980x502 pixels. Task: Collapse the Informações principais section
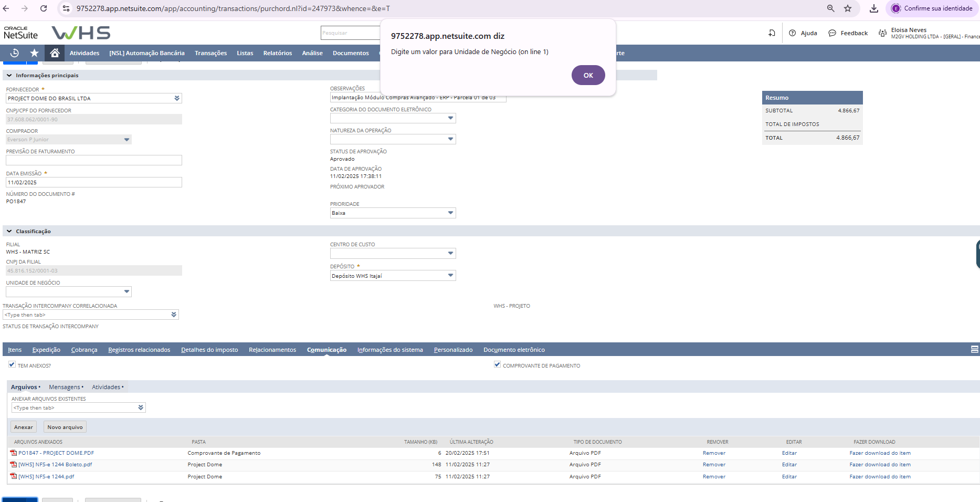[9, 76]
